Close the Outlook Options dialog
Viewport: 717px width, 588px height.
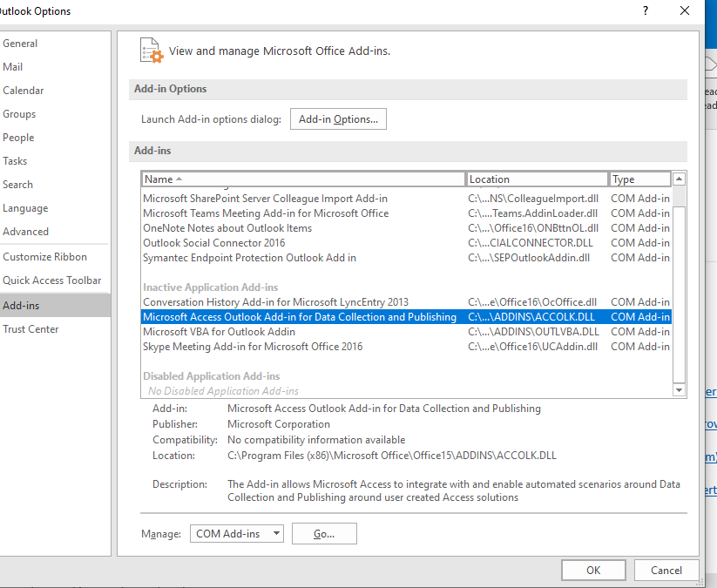(685, 10)
